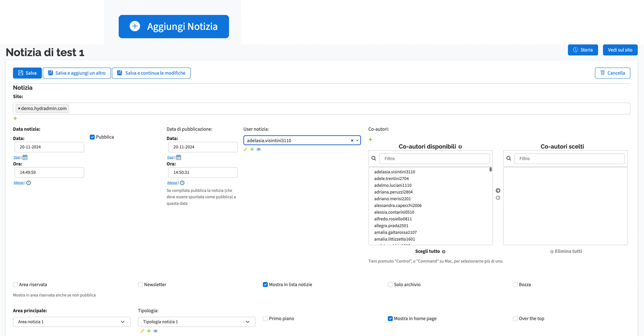The height and width of the screenshot is (336, 644).
Task: Enable the Bozza checkbox
Action: click(x=515, y=285)
